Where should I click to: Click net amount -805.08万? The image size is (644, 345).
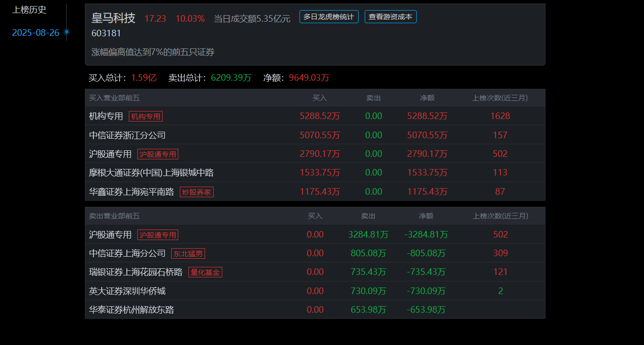[x=426, y=253]
